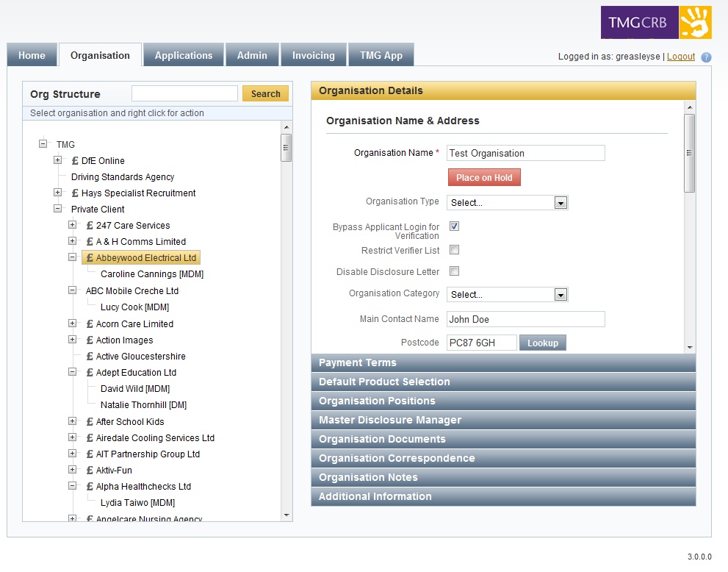Open the help question mark icon

pos(706,57)
